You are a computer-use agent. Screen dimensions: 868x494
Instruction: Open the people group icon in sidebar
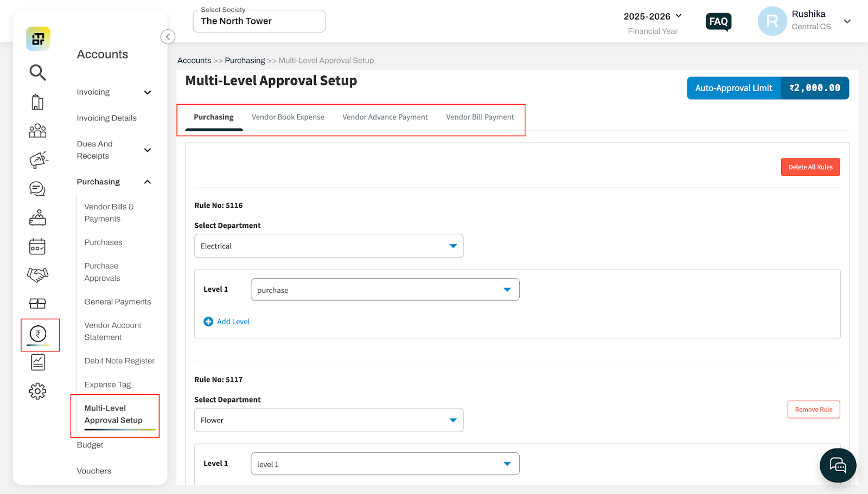tap(37, 131)
